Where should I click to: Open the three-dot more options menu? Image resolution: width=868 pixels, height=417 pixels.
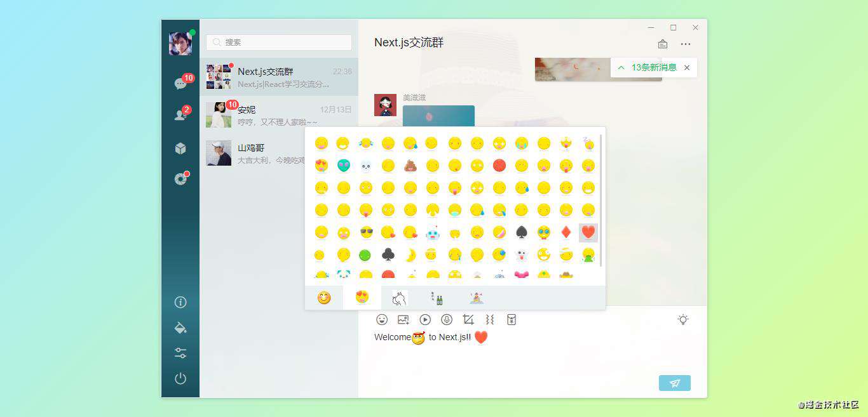[x=686, y=44]
